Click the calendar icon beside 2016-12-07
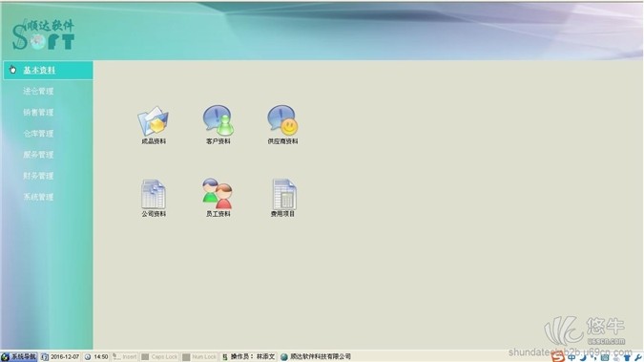Viewport: 644px width, 362px height. (x=45, y=357)
